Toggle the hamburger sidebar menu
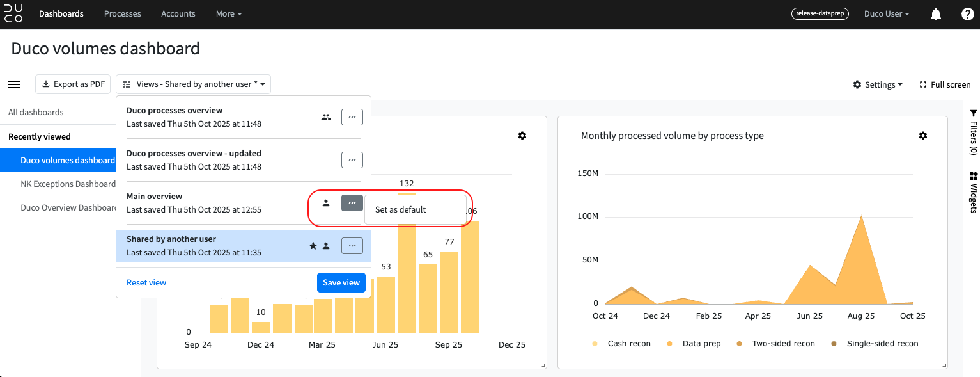 coord(14,84)
